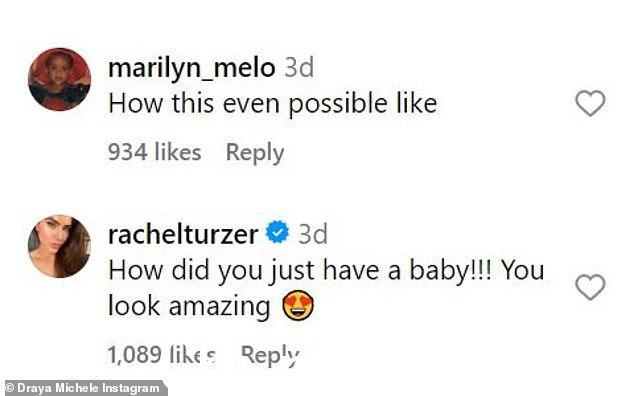Click the heart-eyes emoji in the comment
The height and width of the screenshot is (396, 634).
click(x=298, y=305)
